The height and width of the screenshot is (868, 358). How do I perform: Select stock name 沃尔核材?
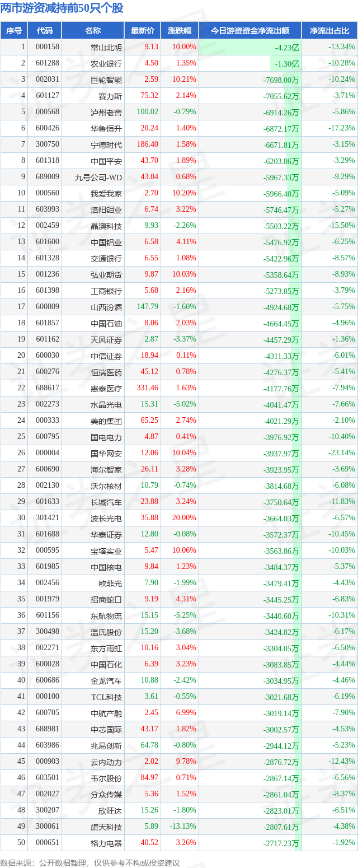click(106, 486)
